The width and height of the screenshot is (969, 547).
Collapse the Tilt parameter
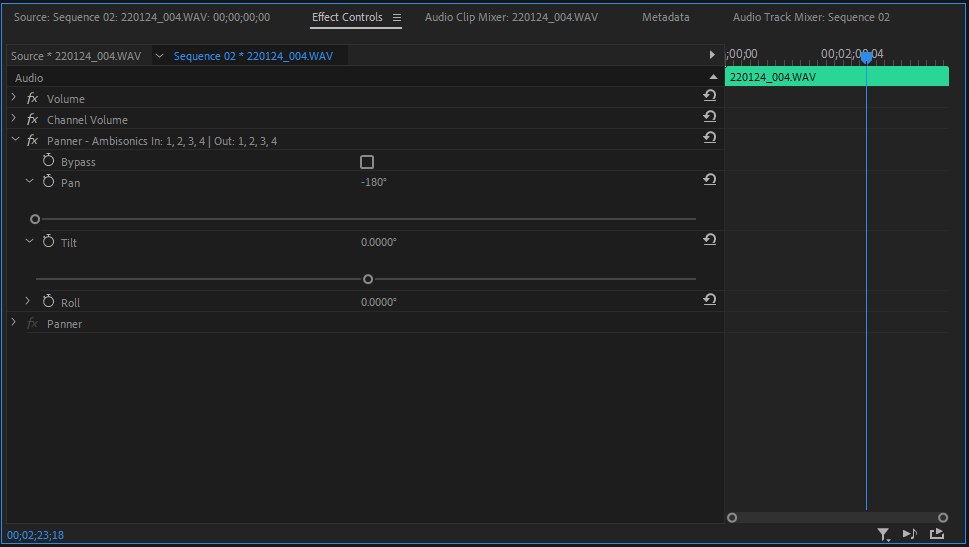click(x=29, y=241)
